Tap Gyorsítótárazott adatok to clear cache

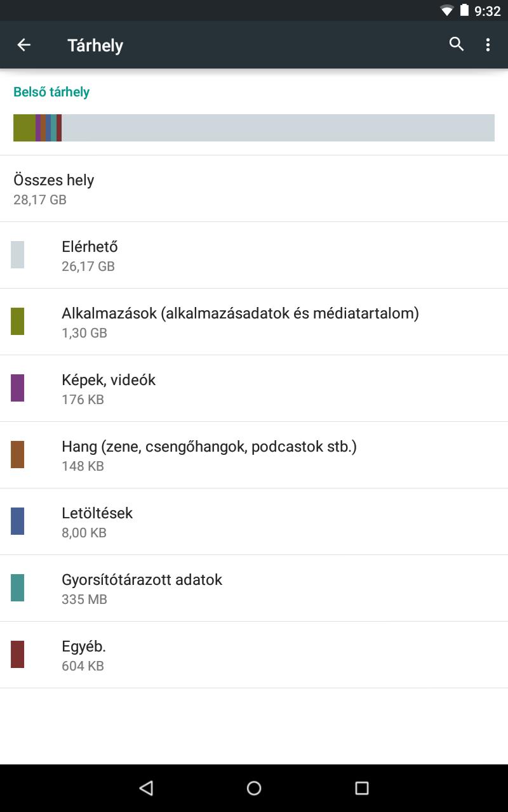coord(254,588)
